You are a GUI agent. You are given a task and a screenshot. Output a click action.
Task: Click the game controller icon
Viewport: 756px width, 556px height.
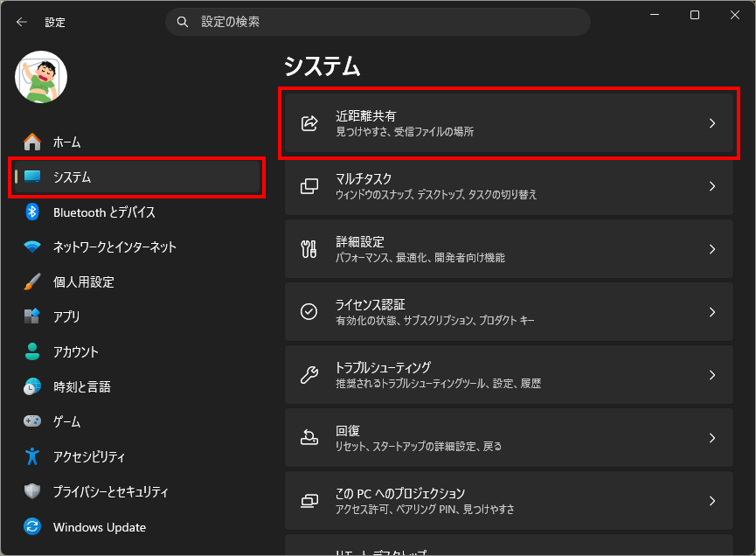pyautogui.click(x=32, y=421)
